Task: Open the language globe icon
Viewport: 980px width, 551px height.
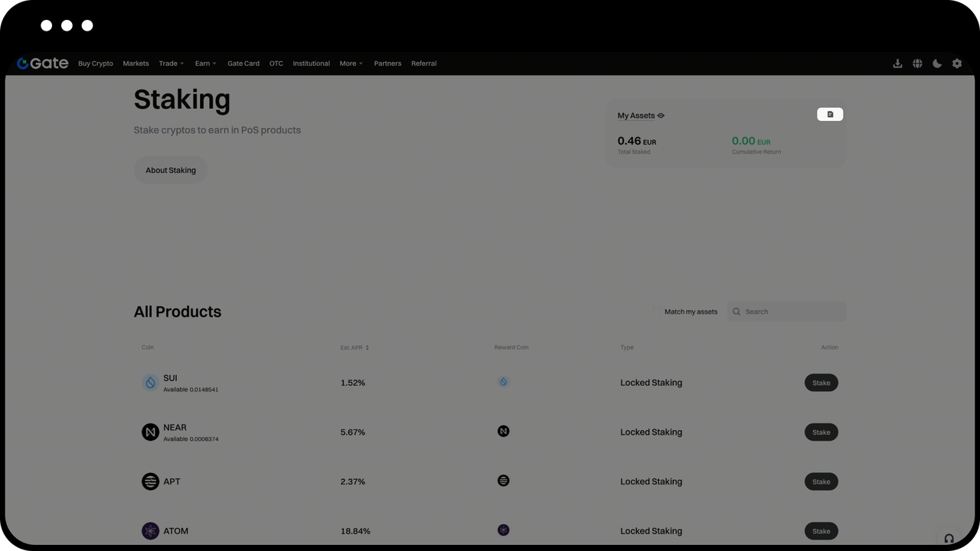Action: point(917,64)
